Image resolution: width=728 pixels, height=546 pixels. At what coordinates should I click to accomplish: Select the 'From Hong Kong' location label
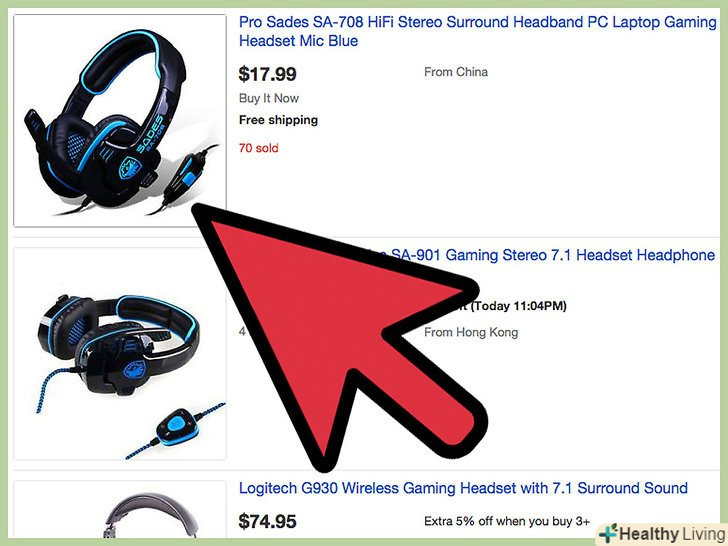coord(471,332)
